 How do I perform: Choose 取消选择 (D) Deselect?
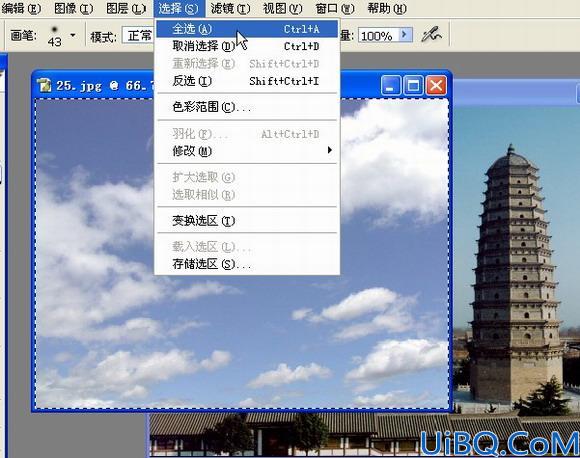click(x=247, y=46)
